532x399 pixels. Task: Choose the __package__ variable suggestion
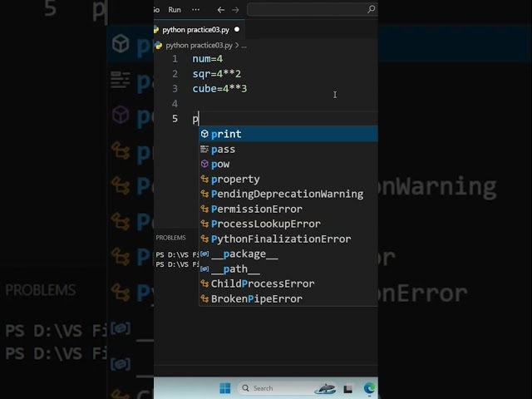click(x=288, y=254)
